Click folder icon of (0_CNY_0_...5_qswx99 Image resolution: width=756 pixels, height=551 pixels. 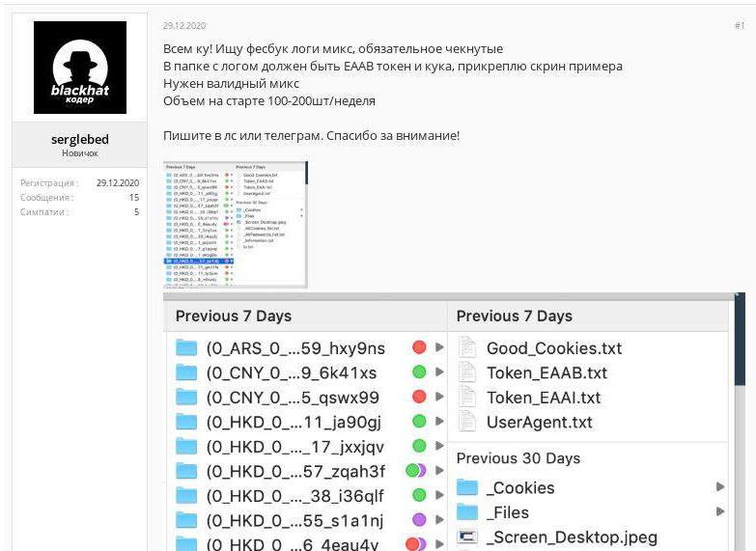click(186, 397)
